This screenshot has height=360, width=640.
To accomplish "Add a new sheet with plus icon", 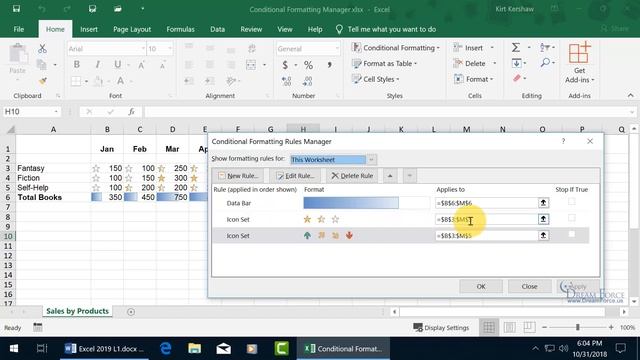I will 131,312.
